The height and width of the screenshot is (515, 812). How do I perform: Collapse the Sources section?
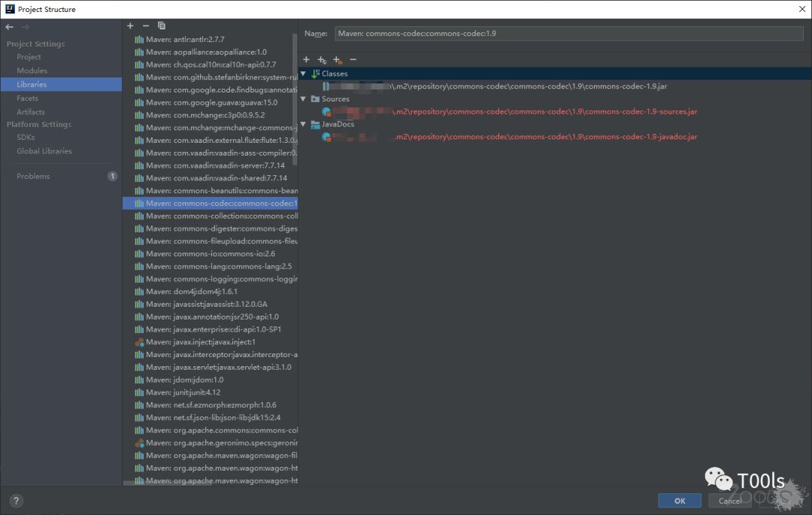tap(304, 98)
